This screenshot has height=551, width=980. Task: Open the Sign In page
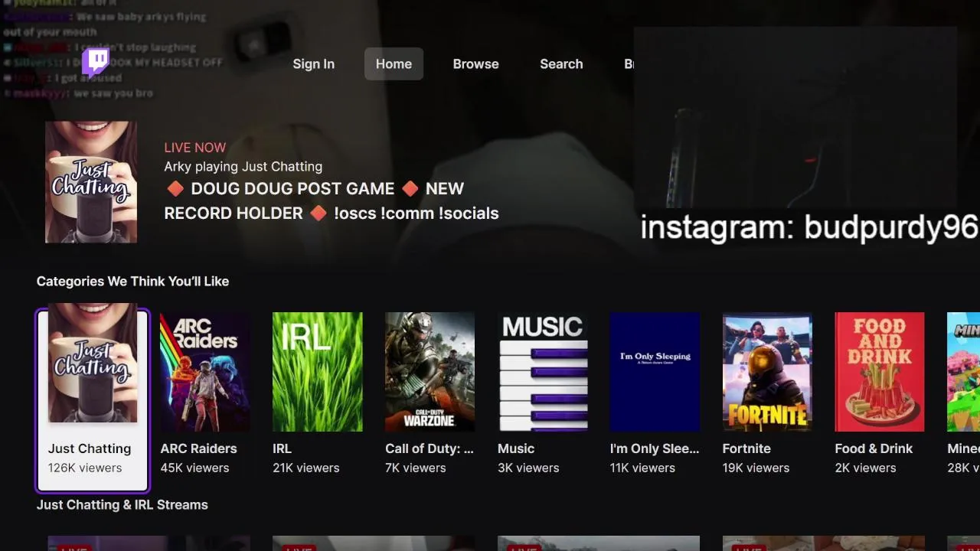[x=313, y=64]
